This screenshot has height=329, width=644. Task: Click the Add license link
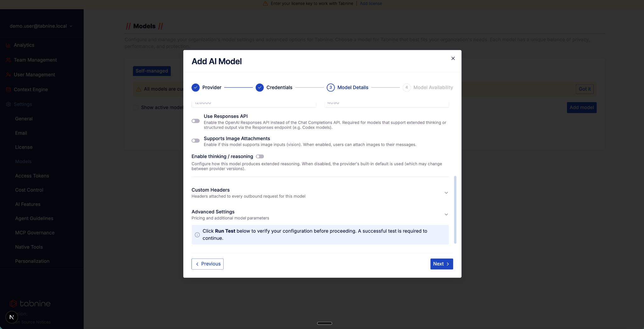coord(371,3)
